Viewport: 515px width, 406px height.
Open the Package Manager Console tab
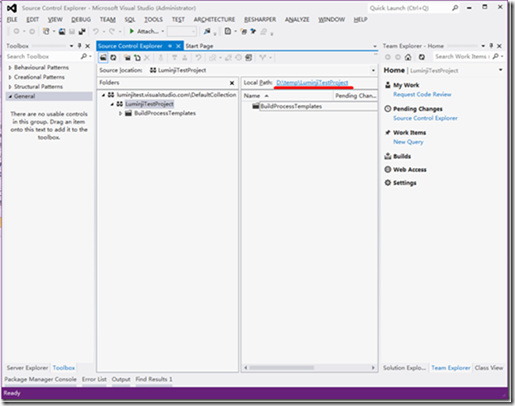click(40, 379)
